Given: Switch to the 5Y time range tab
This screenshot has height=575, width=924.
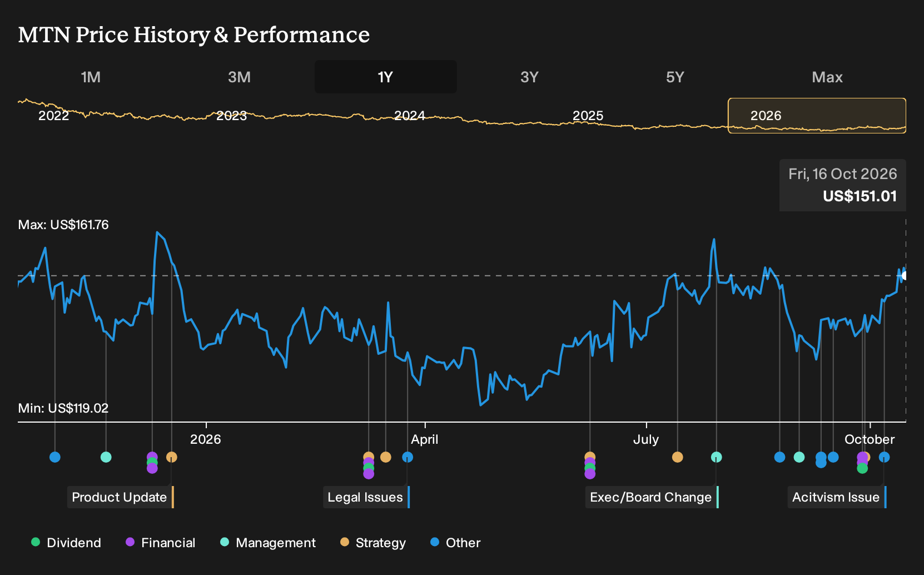Looking at the screenshot, I should pos(675,77).
